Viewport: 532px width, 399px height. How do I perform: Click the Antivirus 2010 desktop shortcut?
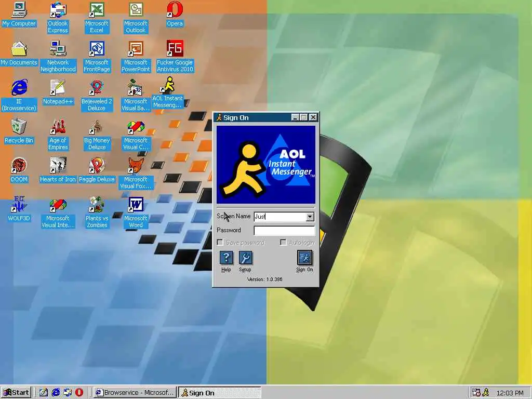[175, 56]
